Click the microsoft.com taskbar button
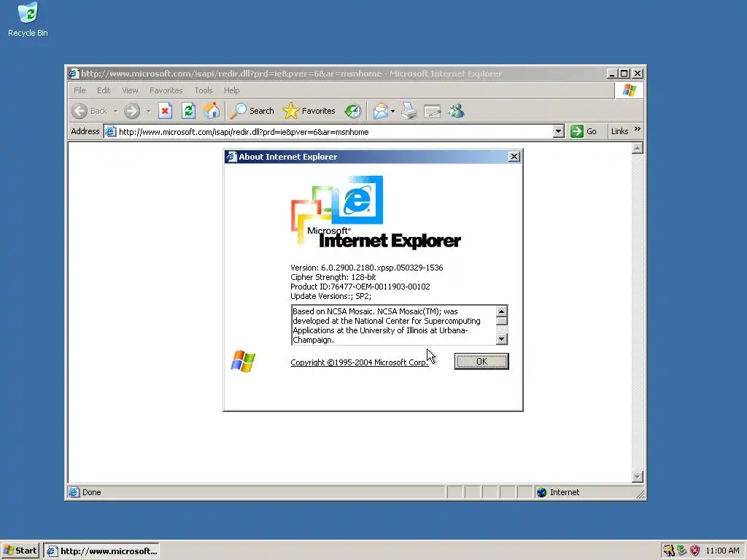747x560 pixels. point(101,551)
